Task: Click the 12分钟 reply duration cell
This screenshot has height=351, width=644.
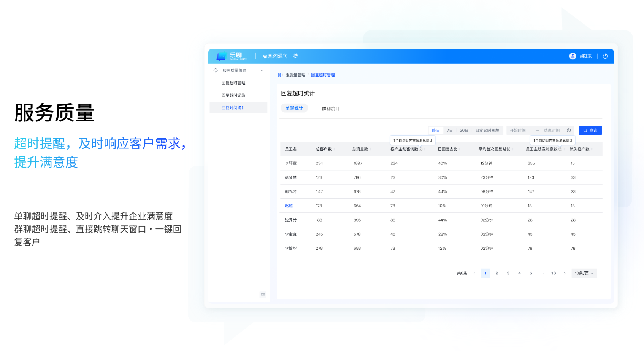Action: (x=486, y=163)
